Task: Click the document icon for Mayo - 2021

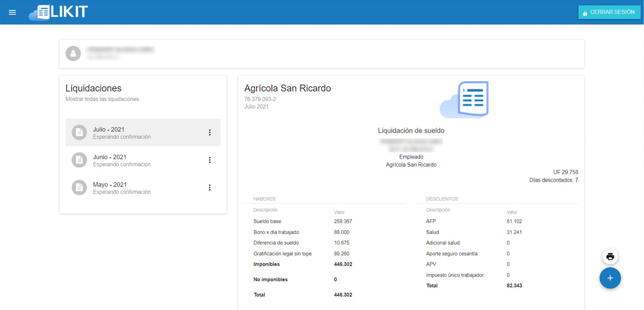Action: point(79,187)
